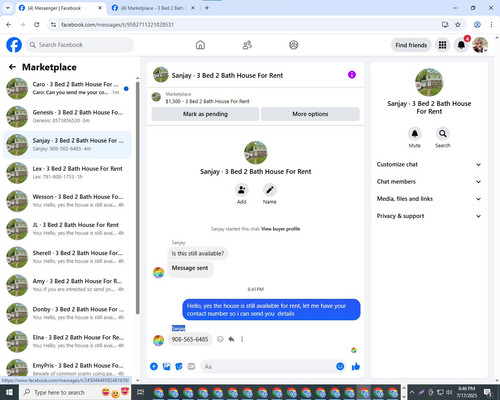Open Caro's conversation with unread message
The width and height of the screenshot is (500, 400).
click(67, 89)
